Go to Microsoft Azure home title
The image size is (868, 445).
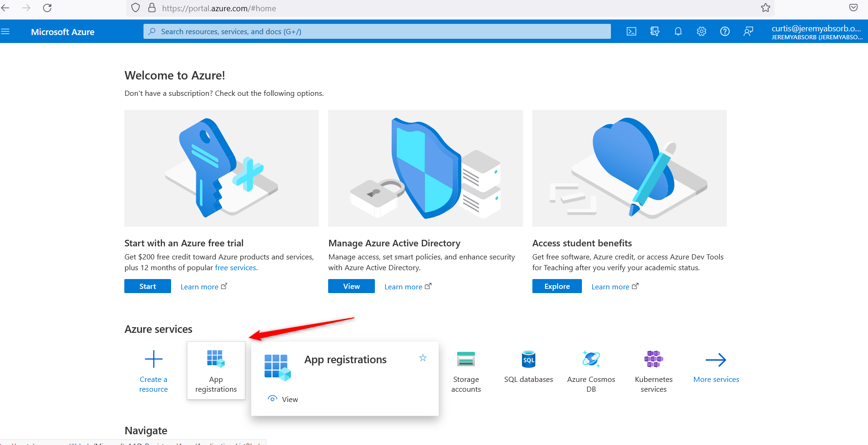[63, 32]
